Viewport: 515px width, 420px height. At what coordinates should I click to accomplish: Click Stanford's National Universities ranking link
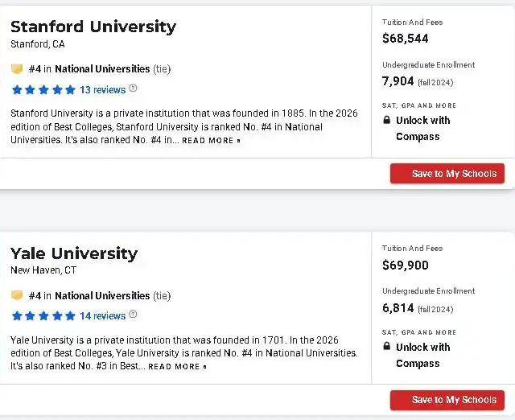click(102, 69)
